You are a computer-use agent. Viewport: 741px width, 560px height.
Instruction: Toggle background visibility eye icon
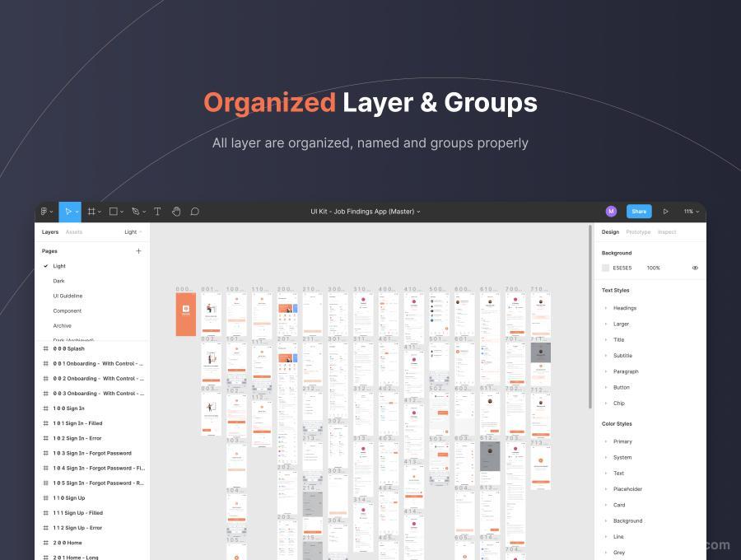pos(695,268)
